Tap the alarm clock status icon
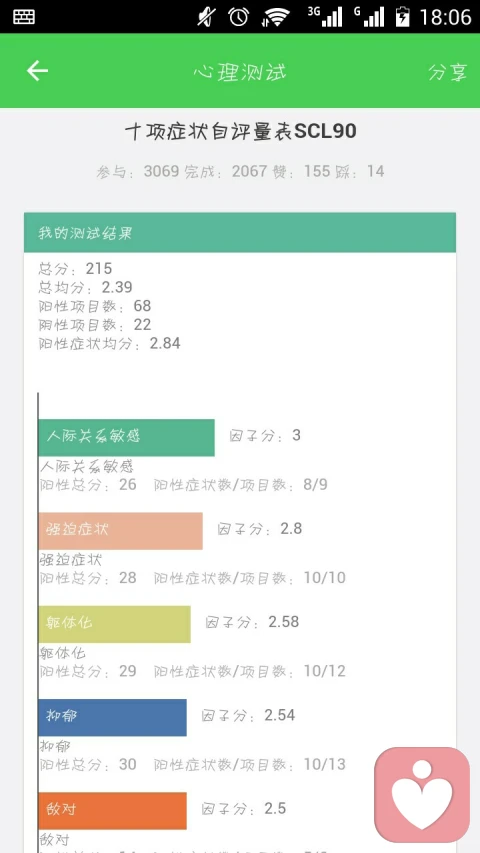 click(x=238, y=16)
